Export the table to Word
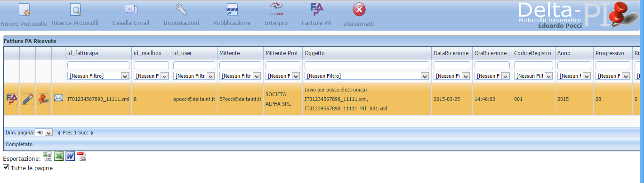This screenshot has width=644, height=183. (x=70, y=156)
